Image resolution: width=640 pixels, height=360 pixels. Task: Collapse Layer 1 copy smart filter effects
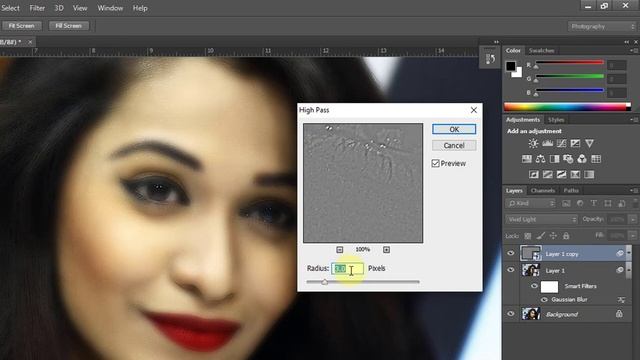(629, 253)
